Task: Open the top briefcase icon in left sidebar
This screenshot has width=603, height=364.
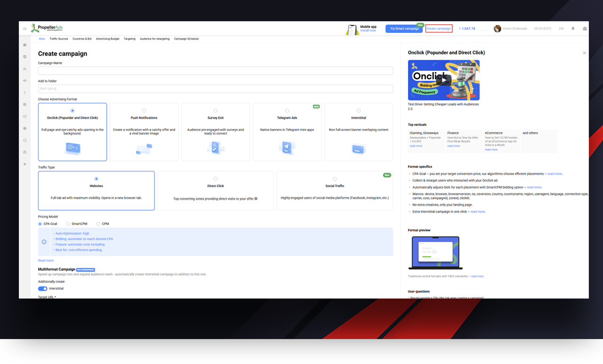Action: (x=25, y=45)
